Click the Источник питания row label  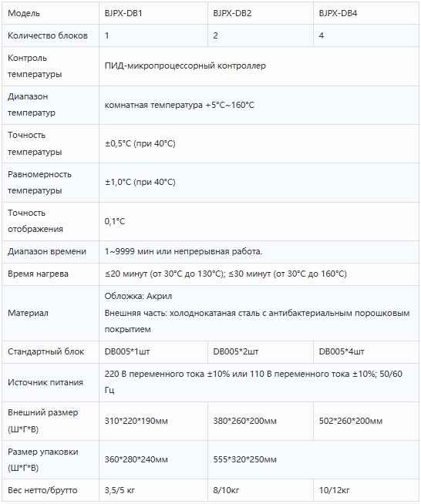45,382
